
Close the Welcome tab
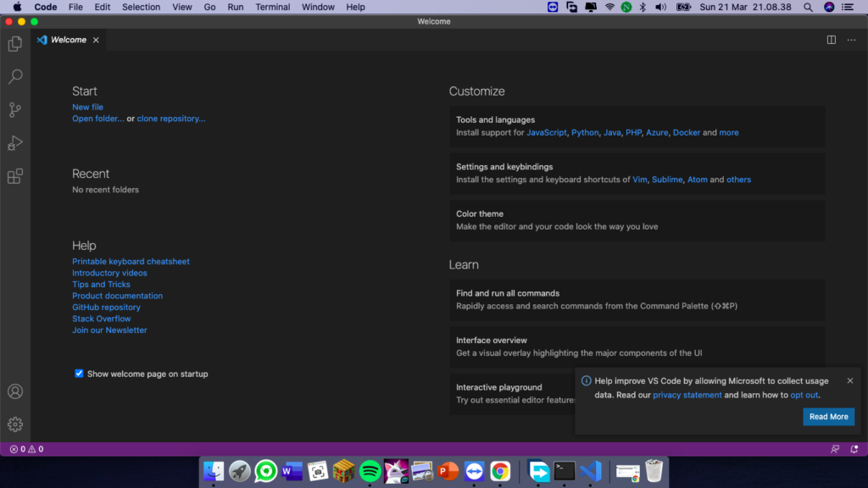click(x=96, y=40)
